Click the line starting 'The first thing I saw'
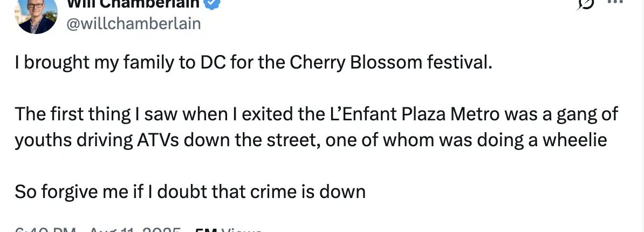Screen dimensions: 644x232 point(316,114)
